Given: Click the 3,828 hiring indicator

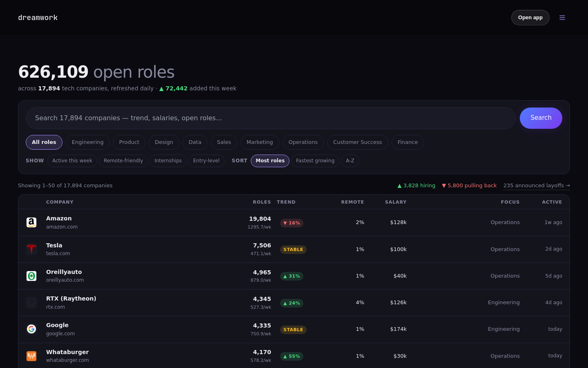Looking at the screenshot, I should pyautogui.click(x=416, y=186).
